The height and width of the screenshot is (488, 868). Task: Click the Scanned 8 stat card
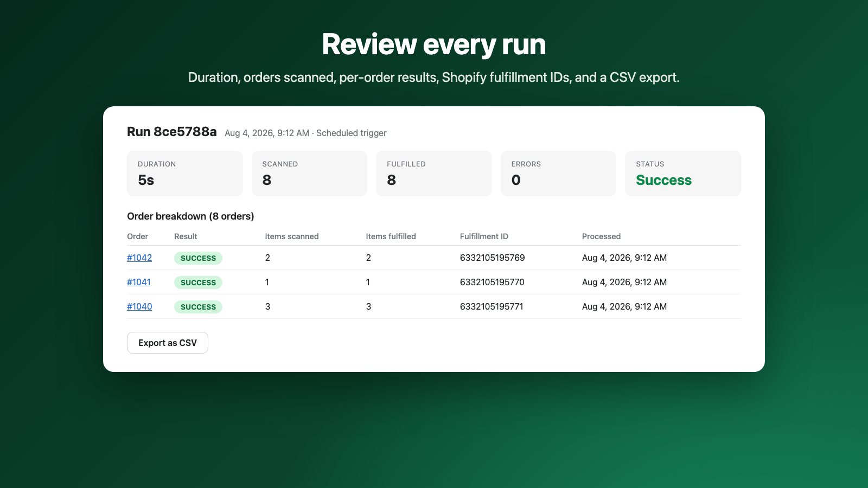coord(309,174)
